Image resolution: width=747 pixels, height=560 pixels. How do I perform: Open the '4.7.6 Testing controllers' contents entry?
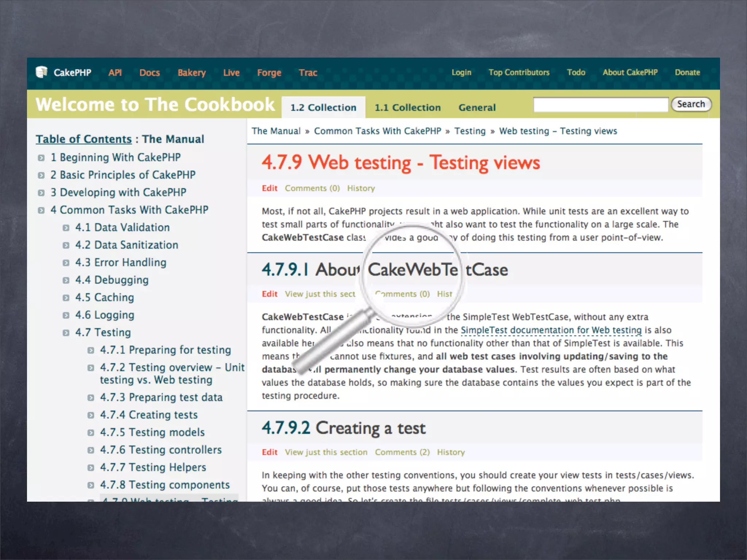(160, 450)
